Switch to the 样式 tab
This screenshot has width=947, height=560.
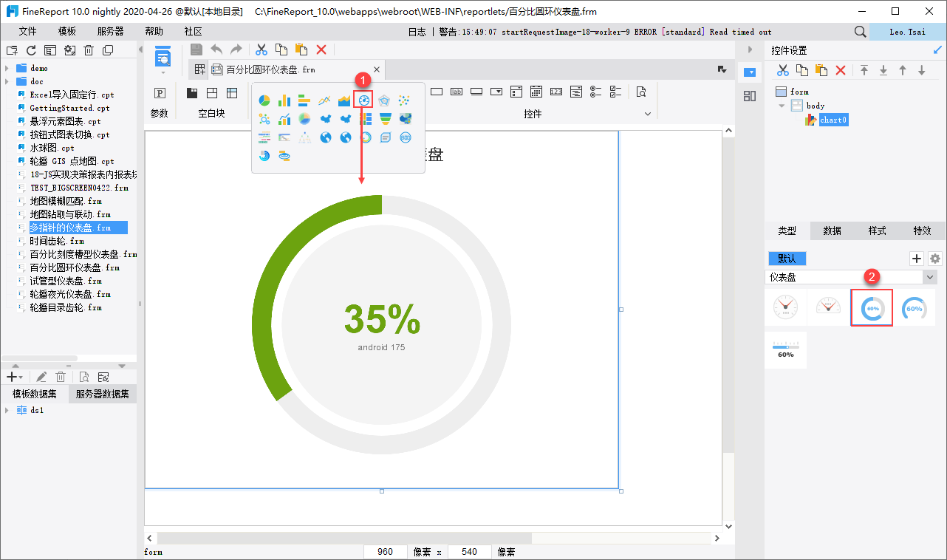pyautogui.click(x=877, y=231)
